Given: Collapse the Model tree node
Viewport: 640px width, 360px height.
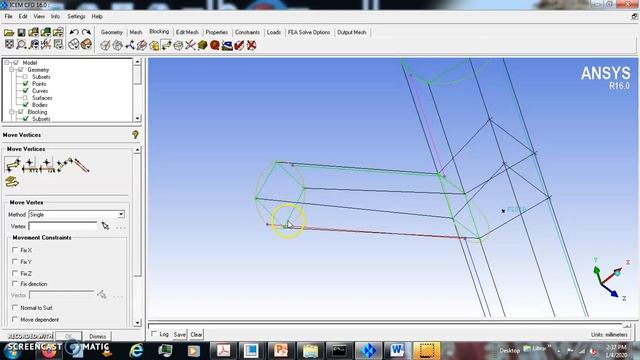Looking at the screenshot, I should pos(7,62).
